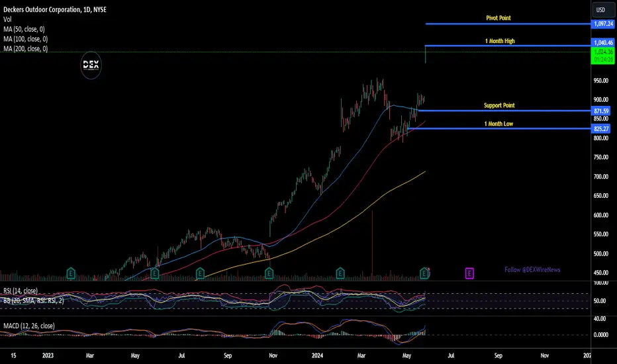The height and width of the screenshot is (364, 617).
Task: Click the 1,097.24 price tag
Action: [603, 24]
